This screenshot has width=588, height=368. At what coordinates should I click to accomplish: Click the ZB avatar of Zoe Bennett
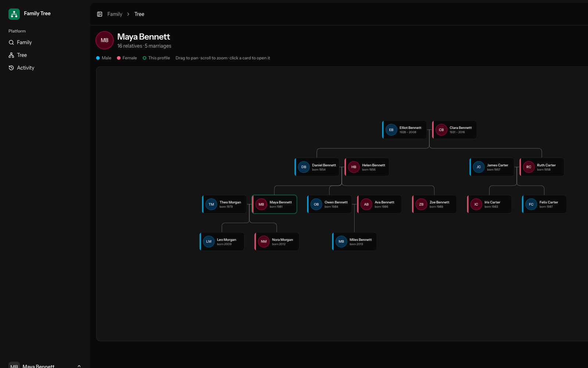pyautogui.click(x=421, y=204)
